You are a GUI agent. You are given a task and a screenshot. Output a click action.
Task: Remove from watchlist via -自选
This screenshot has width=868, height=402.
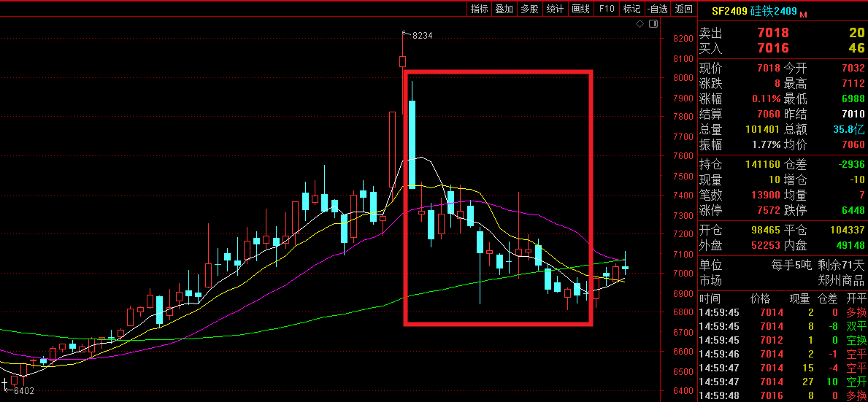pyautogui.click(x=657, y=9)
